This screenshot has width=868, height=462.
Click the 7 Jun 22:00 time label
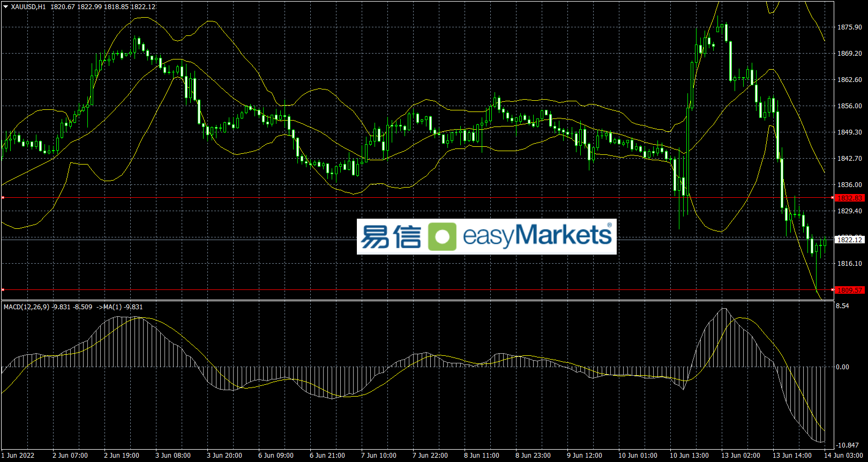click(430, 456)
